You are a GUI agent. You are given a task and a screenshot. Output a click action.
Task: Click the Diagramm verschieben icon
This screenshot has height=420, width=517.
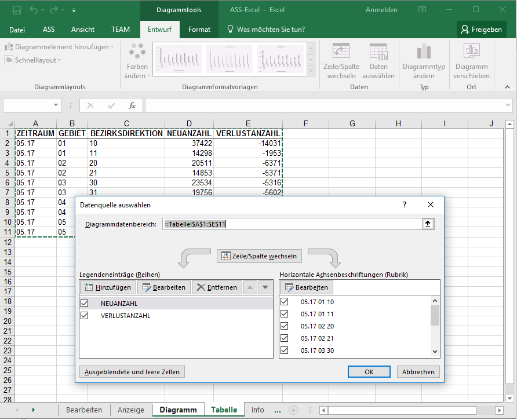click(471, 61)
